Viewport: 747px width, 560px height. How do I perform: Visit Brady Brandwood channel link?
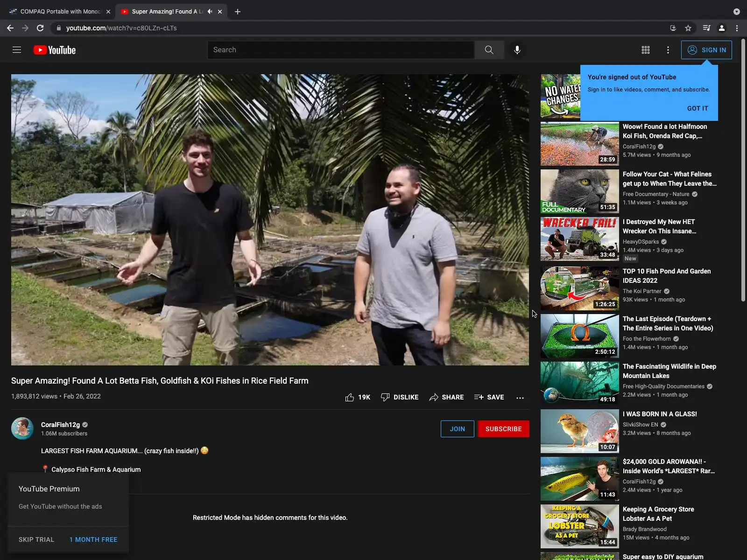tap(644, 529)
